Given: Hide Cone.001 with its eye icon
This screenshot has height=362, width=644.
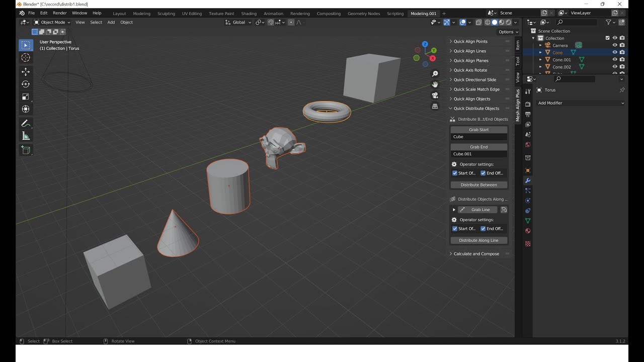Looking at the screenshot, I should 615,59.
